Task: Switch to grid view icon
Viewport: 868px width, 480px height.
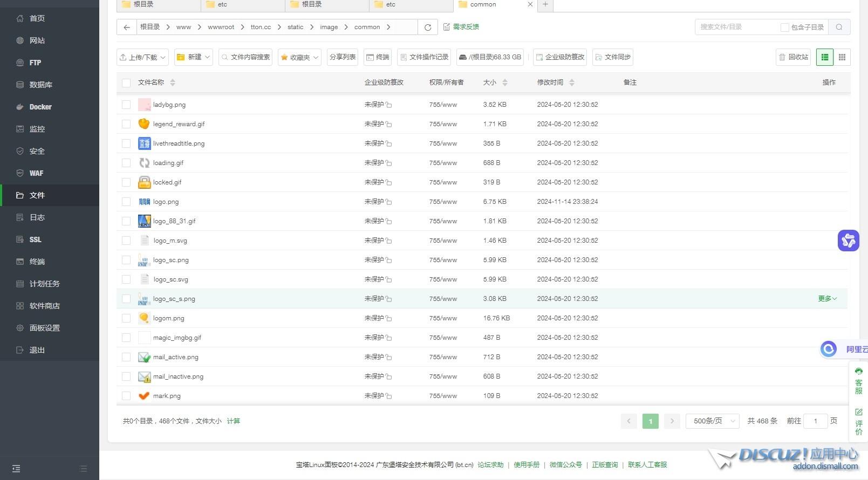Action: coord(842,57)
